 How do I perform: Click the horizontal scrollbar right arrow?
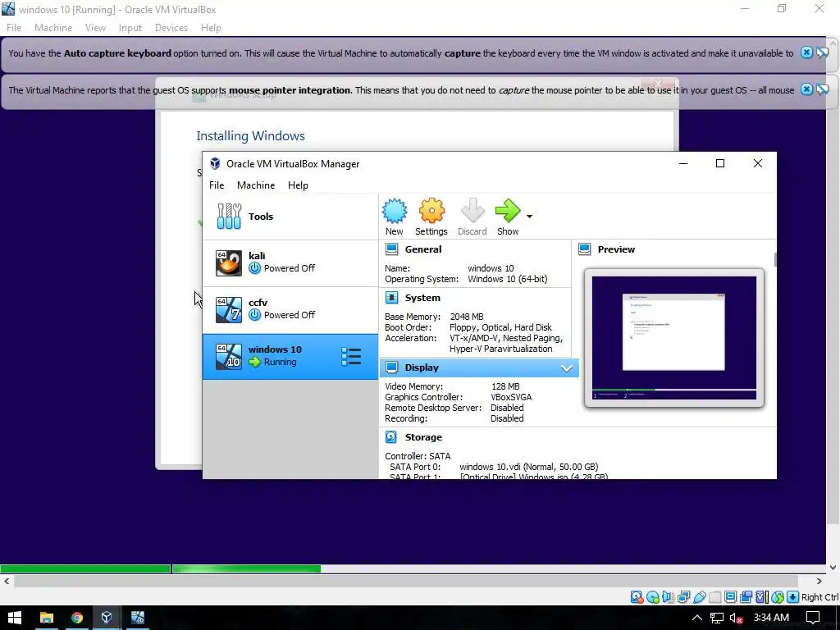point(819,582)
